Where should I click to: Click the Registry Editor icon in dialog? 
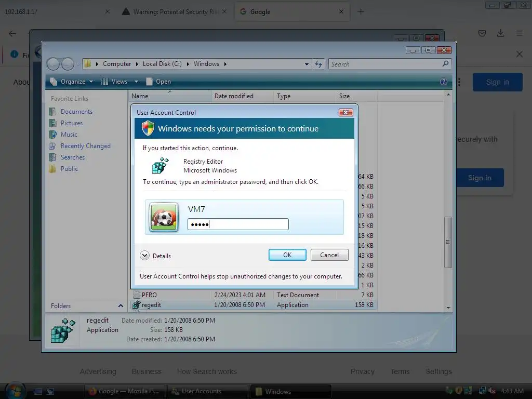(x=160, y=165)
